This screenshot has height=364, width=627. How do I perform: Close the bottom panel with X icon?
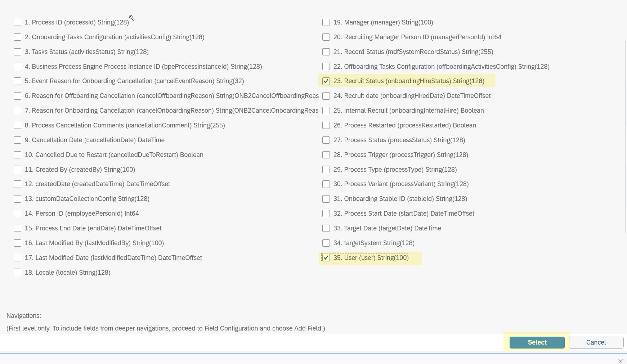(x=620, y=361)
